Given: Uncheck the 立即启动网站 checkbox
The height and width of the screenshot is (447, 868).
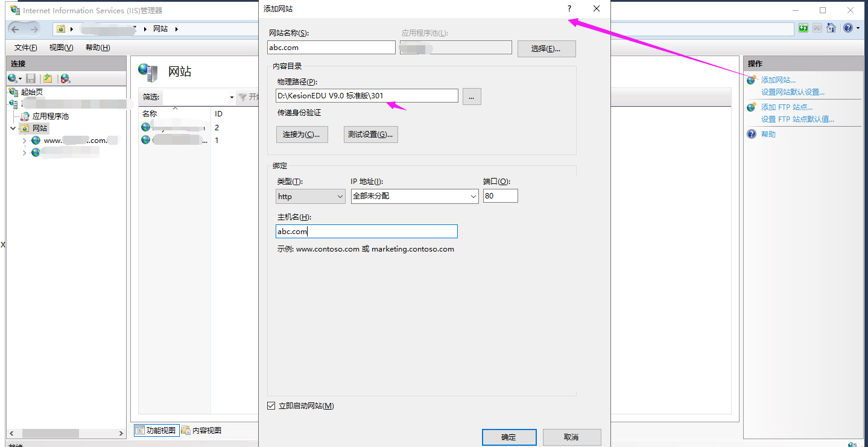Looking at the screenshot, I should click(x=271, y=406).
